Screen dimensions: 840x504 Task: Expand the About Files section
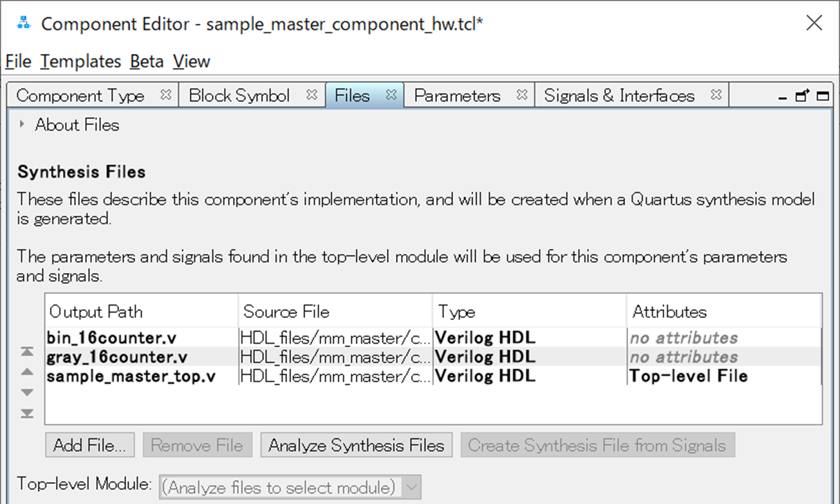[22, 125]
